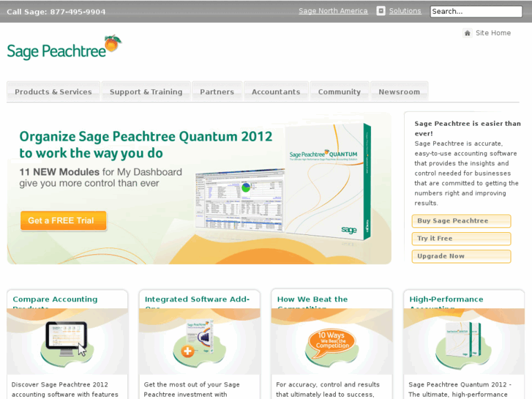Open the Products & Services menu
The width and height of the screenshot is (532, 399).
(53, 92)
